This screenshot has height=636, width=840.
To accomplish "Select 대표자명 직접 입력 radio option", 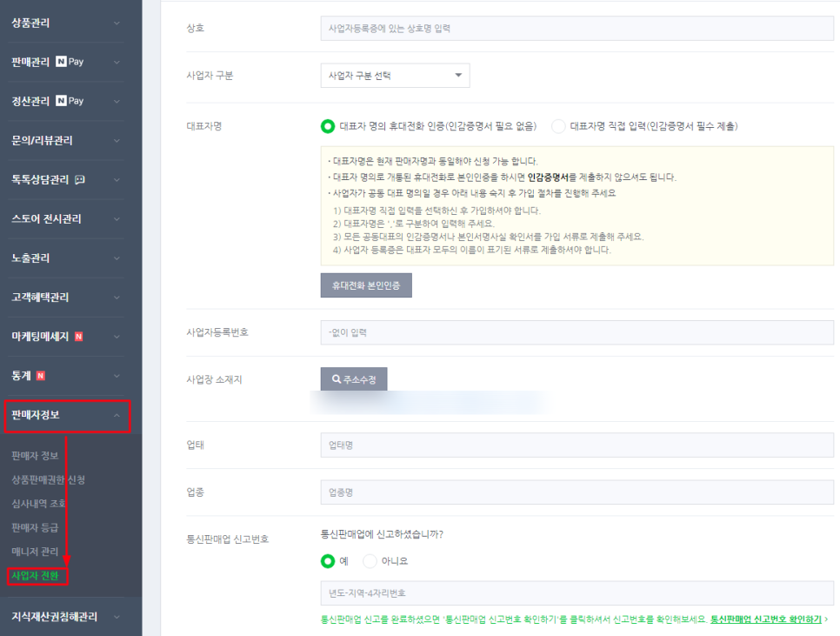I will 558,126.
